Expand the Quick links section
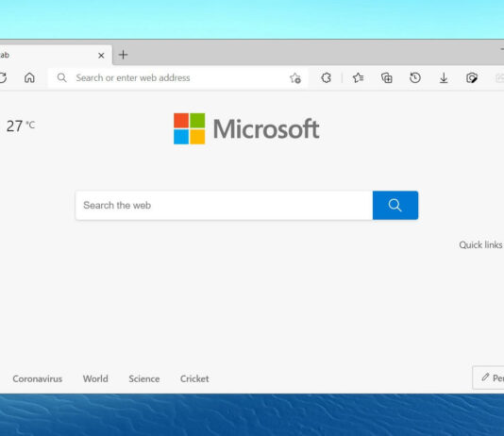Image resolution: width=504 pixels, height=436 pixels. (480, 244)
